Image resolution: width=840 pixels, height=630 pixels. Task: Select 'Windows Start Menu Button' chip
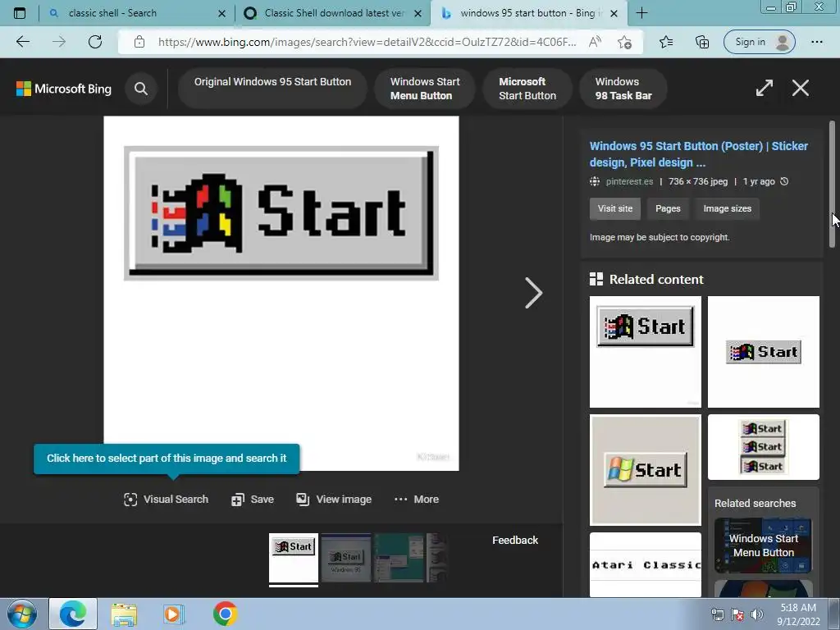click(425, 89)
